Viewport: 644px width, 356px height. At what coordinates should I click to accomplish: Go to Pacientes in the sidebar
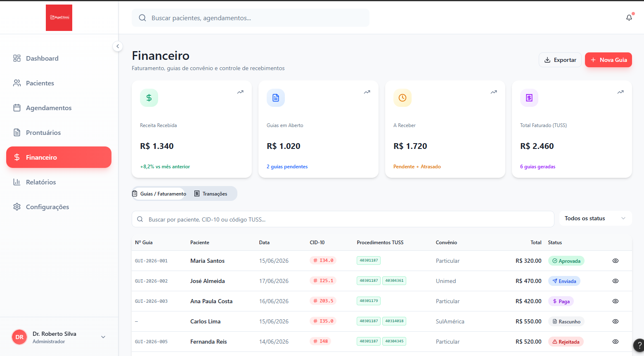[x=59, y=83]
